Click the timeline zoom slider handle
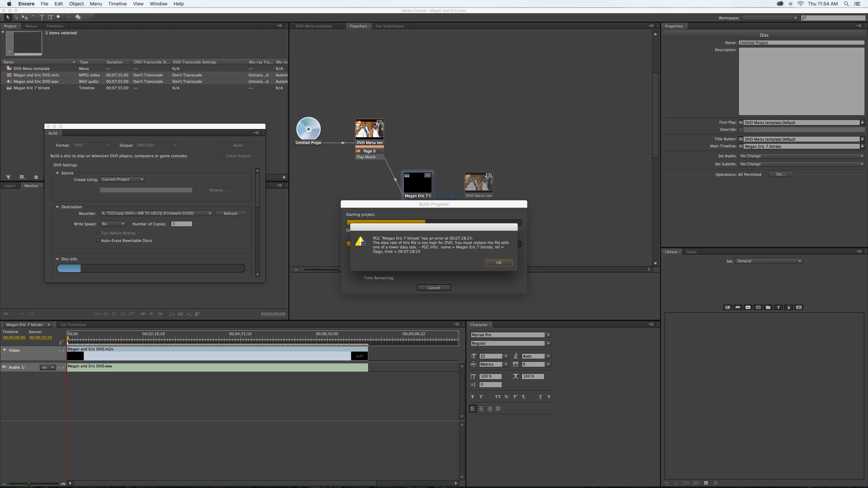Image resolution: width=868 pixels, height=488 pixels. click(x=29, y=483)
